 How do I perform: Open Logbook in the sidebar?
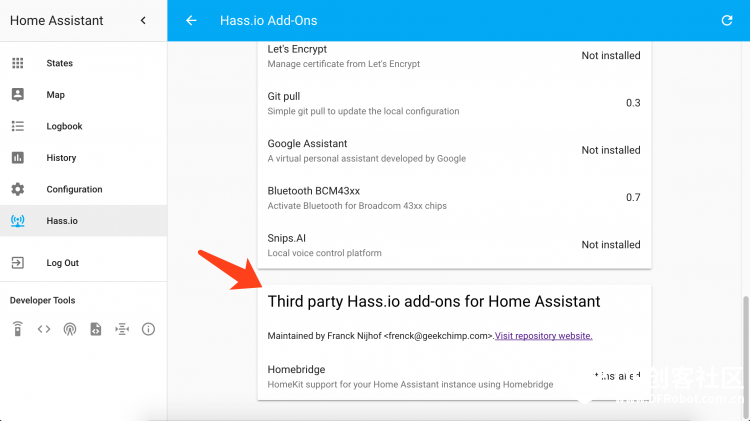[x=83, y=126]
